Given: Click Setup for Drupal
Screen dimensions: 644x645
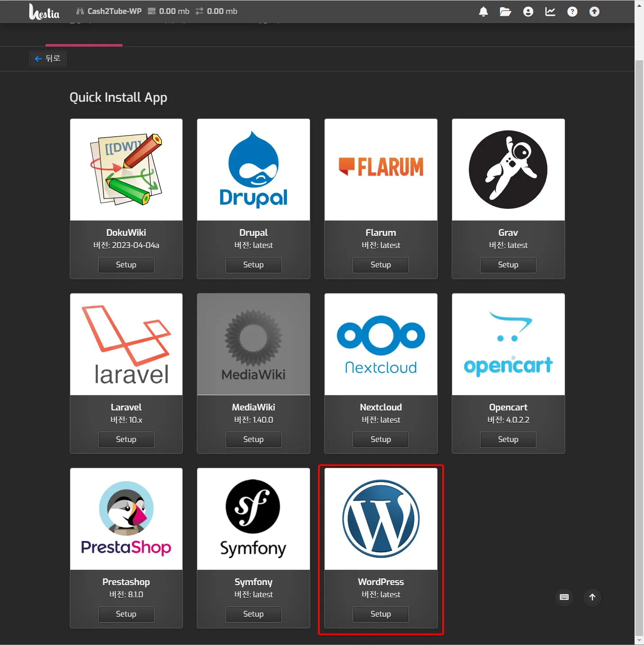Looking at the screenshot, I should point(254,265).
